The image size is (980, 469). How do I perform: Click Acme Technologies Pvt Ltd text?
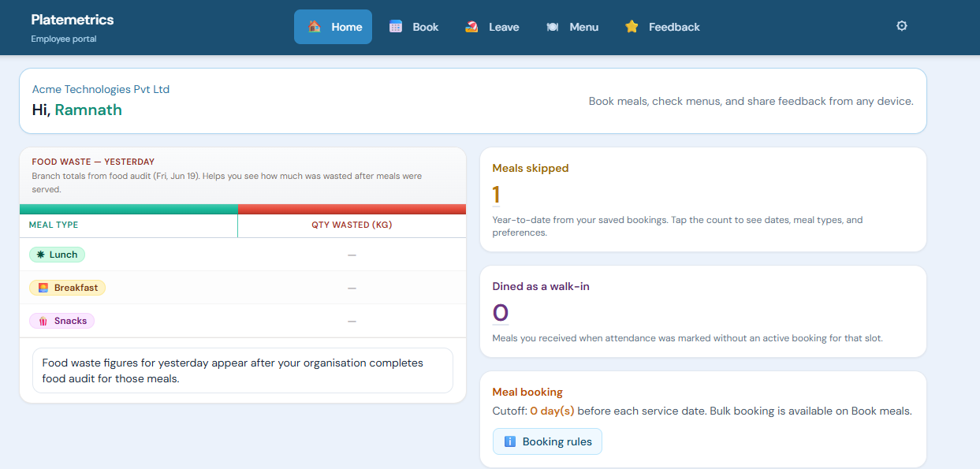[101, 89]
